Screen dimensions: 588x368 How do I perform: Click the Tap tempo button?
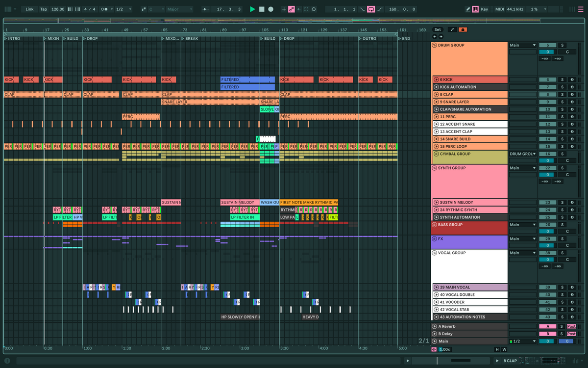point(44,9)
